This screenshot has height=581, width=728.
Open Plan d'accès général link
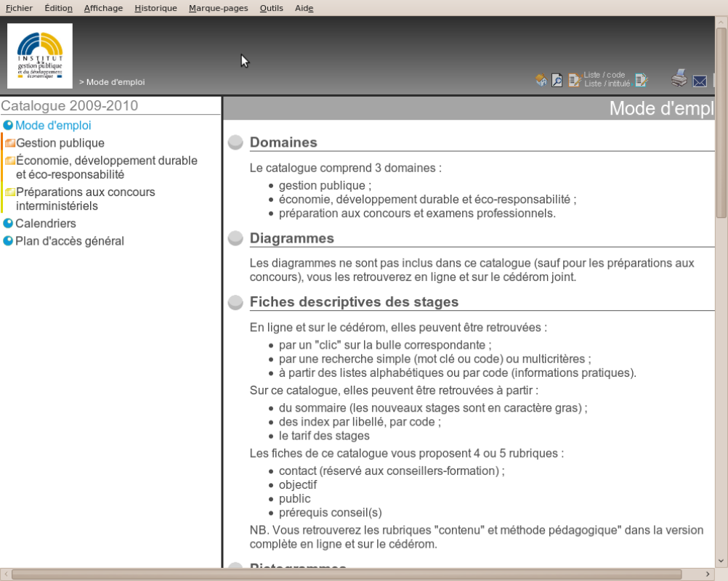[70, 241]
